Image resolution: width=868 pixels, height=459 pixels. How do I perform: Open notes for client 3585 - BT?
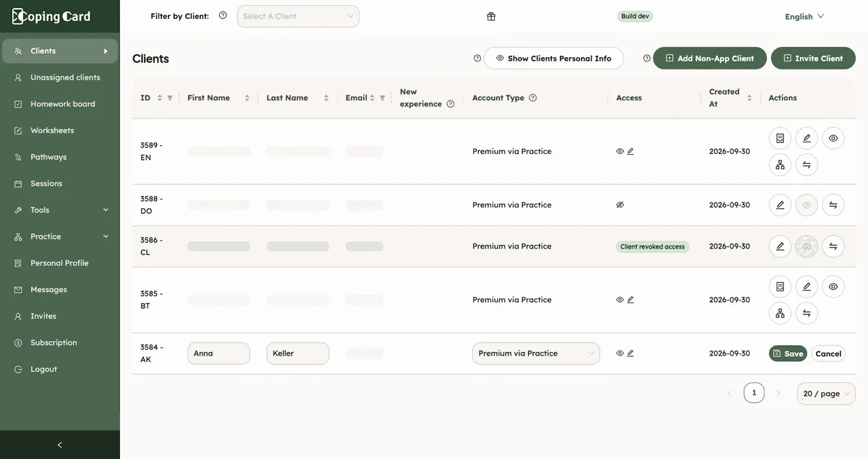780,286
